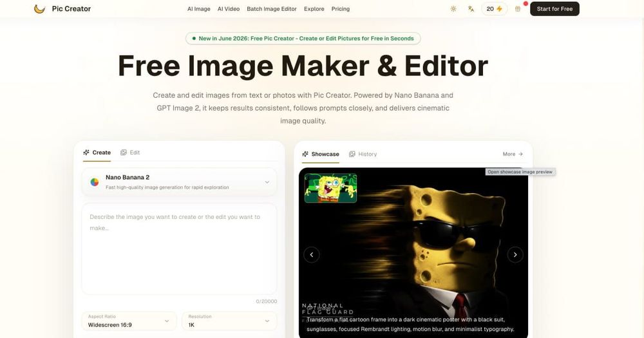Open the language translate icon
The image size is (644, 338).
click(471, 8)
